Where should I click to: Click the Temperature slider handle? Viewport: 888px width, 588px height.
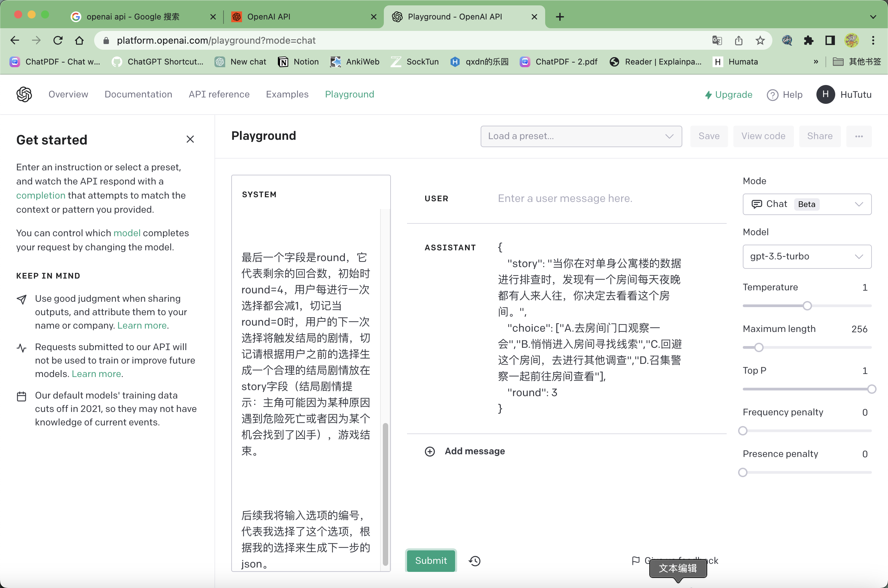pos(807,306)
